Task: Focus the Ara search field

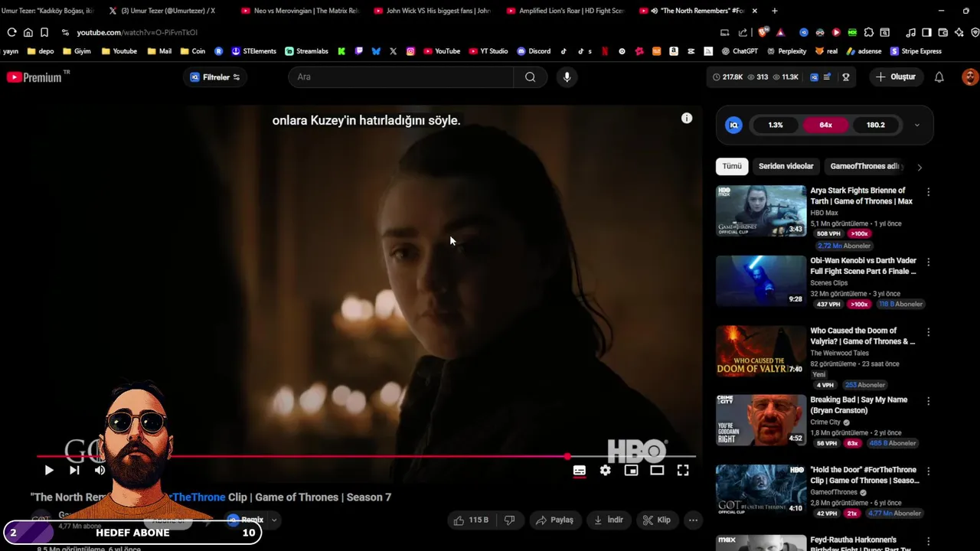Action: coord(401,77)
